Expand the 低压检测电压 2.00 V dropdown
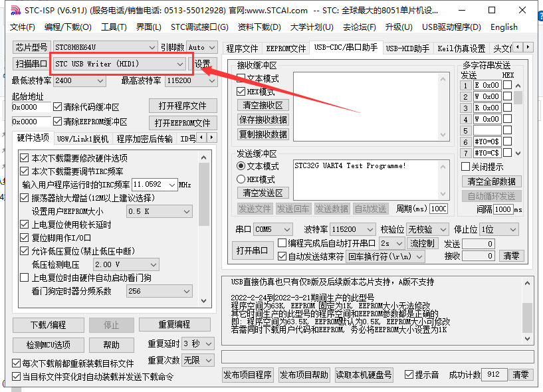This screenshot has height=392, width=543. click(154, 265)
